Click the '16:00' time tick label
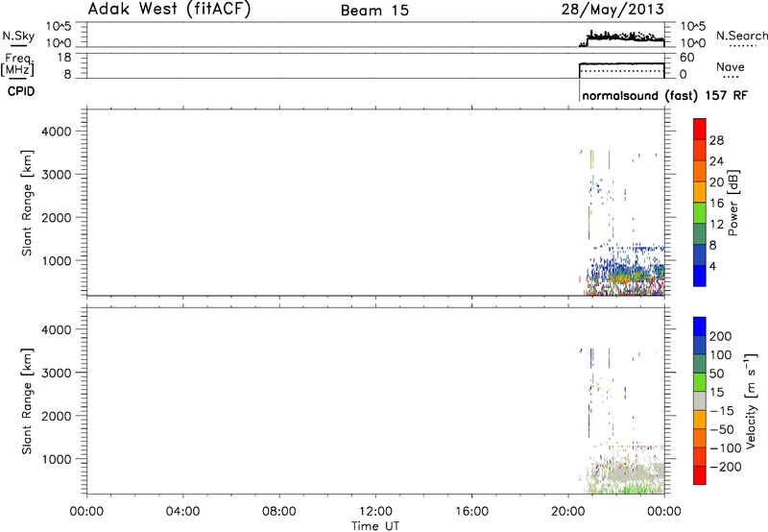Screen dimensions: 768x532 [x=471, y=512]
